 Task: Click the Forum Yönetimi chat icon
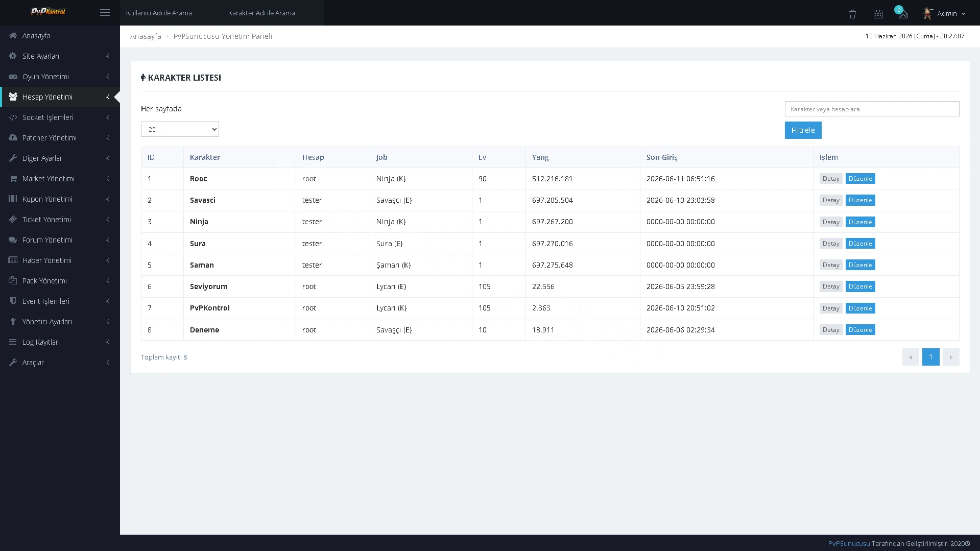(x=13, y=240)
